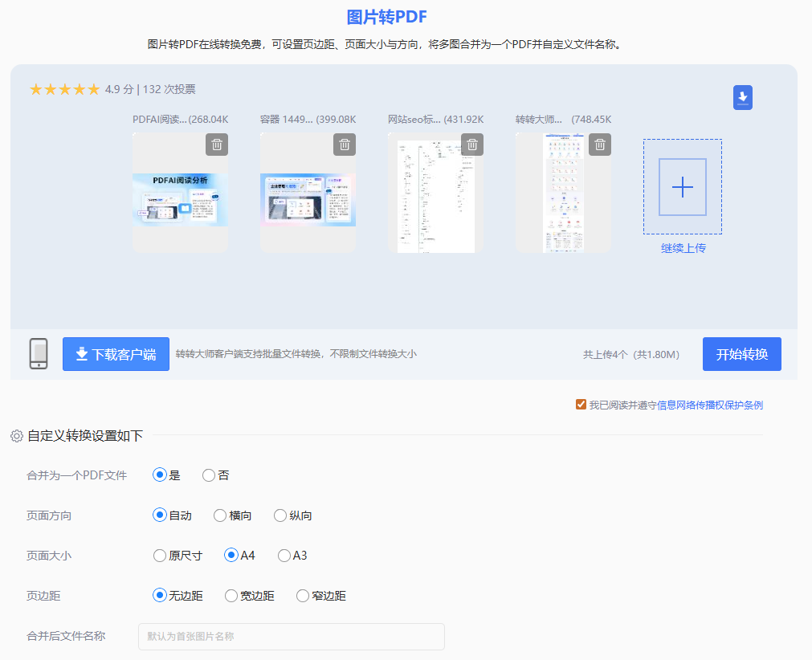The height and width of the screenshot is (660, 812).
Task: Open the 信息网络传播保护条例 link
Action: click(712, 404)
